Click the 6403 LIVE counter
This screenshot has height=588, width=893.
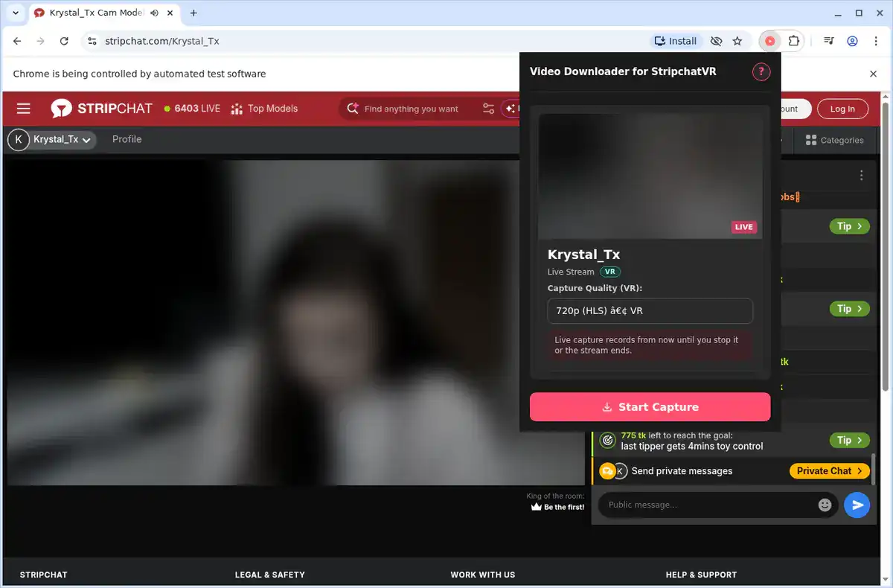click(x=192, y=109)
